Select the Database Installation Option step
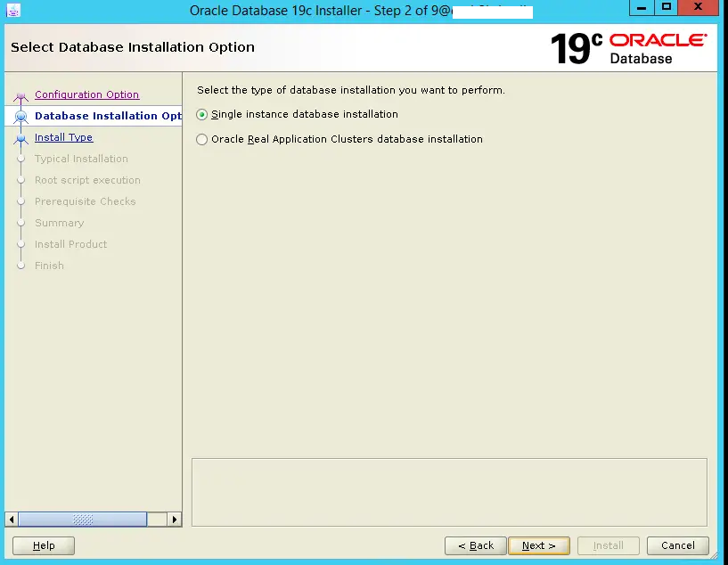Image resolution: width=728 pixels, height=565 pixels. (x=108, y=116)
